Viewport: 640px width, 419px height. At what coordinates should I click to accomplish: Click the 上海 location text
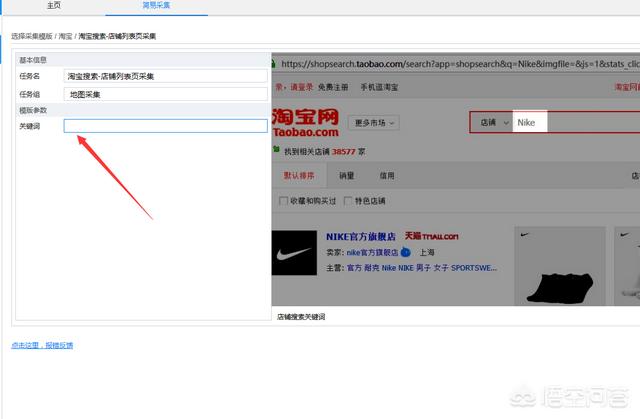coord(427,253)
